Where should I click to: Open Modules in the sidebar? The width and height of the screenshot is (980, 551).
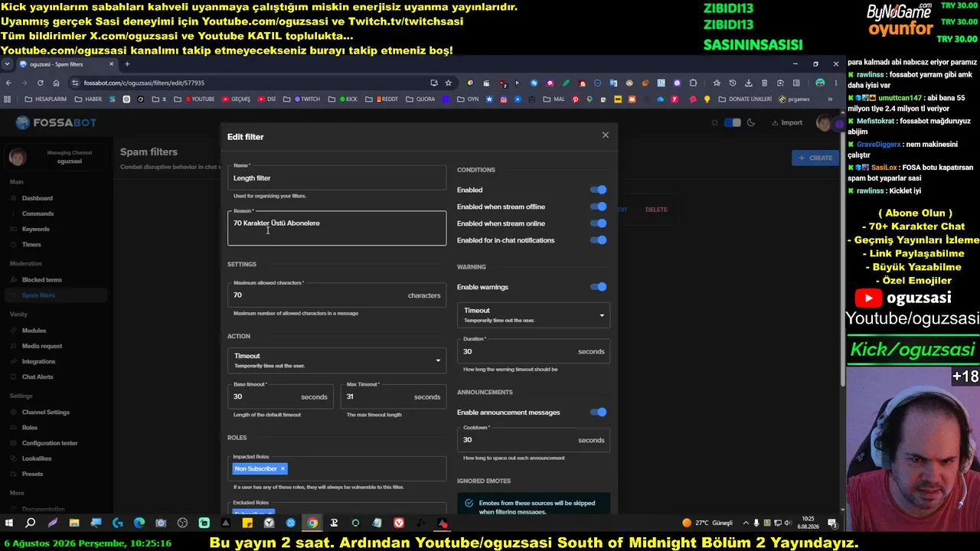click(x=34, y=331)
